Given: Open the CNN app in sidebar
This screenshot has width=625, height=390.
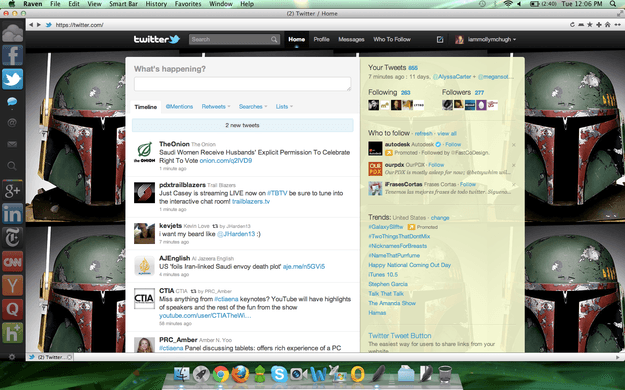Looking at the screenshot, I should click(x=12, y=262).
